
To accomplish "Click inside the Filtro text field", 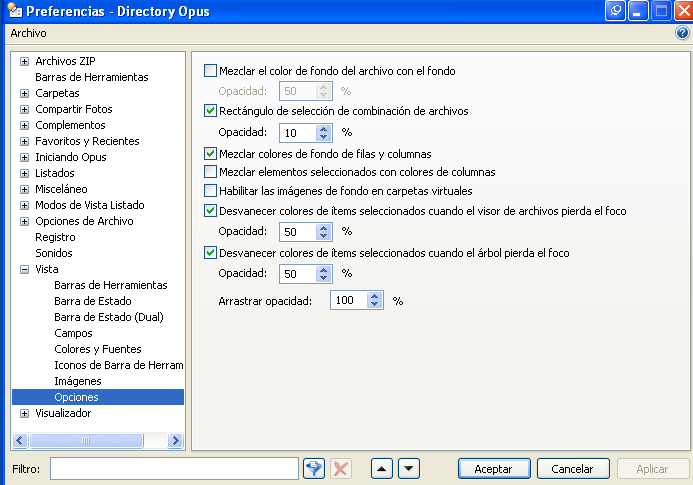I will [174, 469].
